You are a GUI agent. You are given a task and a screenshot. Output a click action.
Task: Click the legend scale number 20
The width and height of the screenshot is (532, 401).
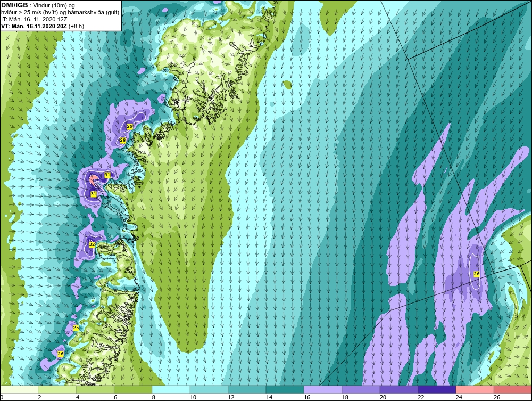click(x=383, y=397)
